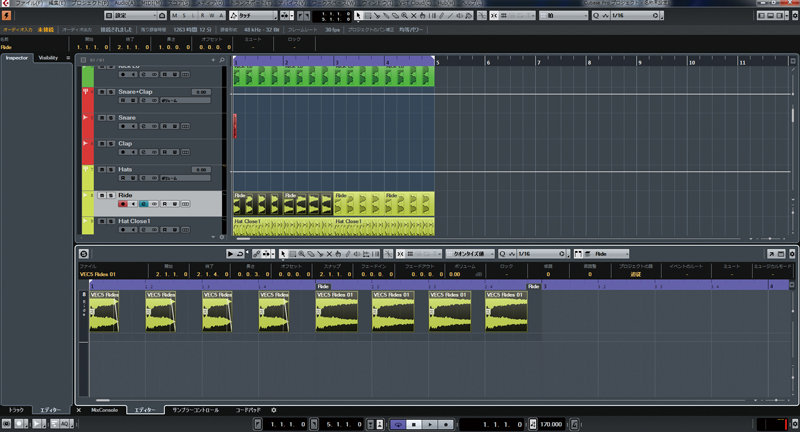Open the MixConsole tab in lower zone

coord(105,410)
